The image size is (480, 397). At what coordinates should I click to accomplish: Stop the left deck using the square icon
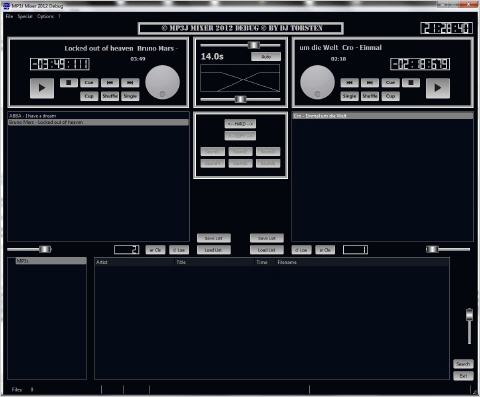pos(69,82)
